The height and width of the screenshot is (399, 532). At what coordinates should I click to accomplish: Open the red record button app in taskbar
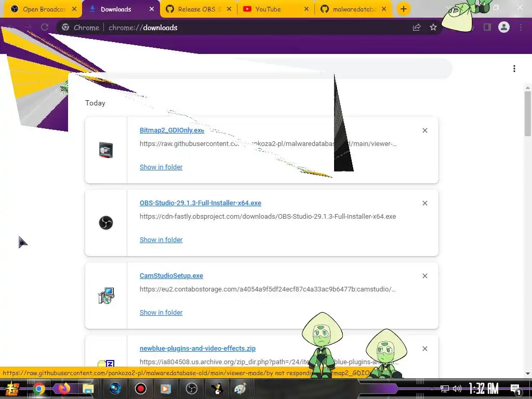point(140,389)
